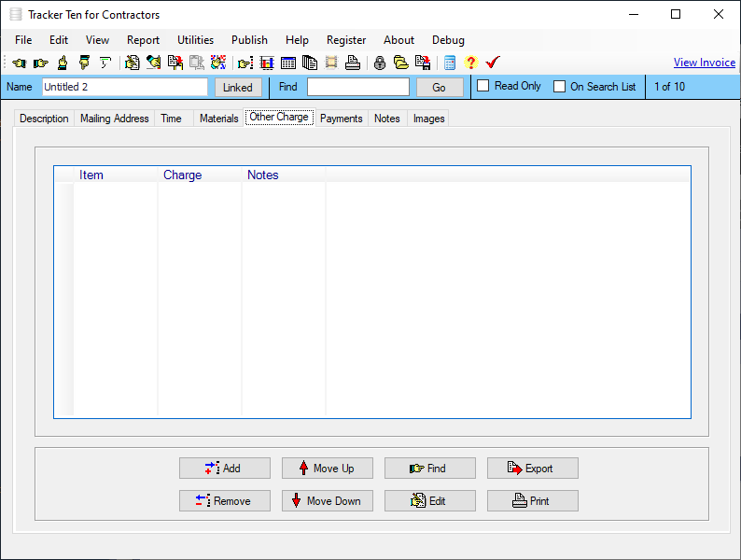Switch to the Payments tab
This screenshot has height=560, width=741.
[342, 119]
